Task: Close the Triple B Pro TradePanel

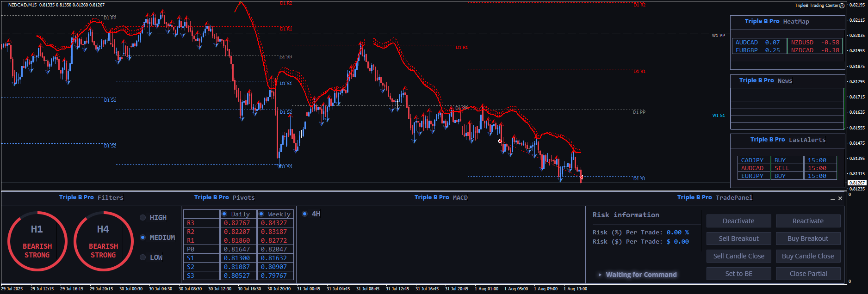Action: (840, 198)
